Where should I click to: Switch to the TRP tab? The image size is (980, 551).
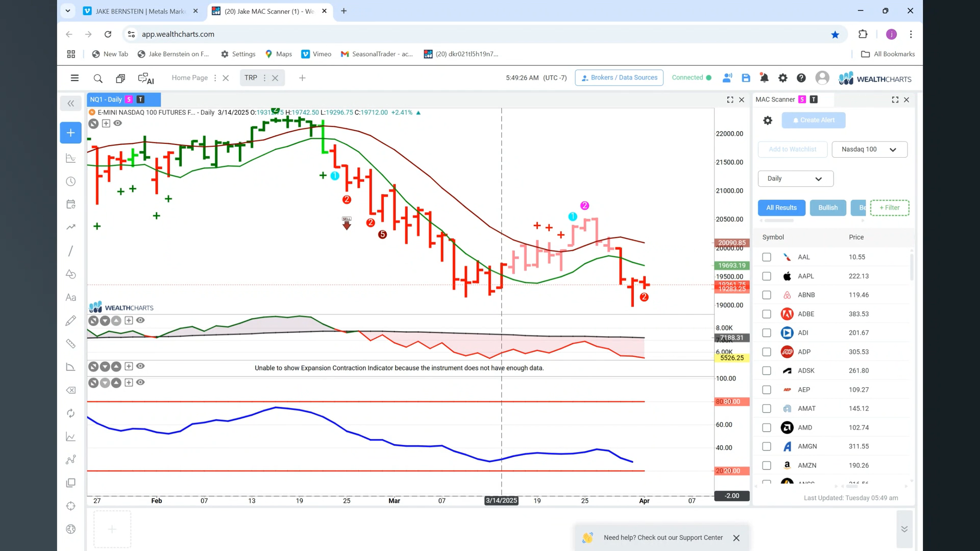[x=251, y=78]
